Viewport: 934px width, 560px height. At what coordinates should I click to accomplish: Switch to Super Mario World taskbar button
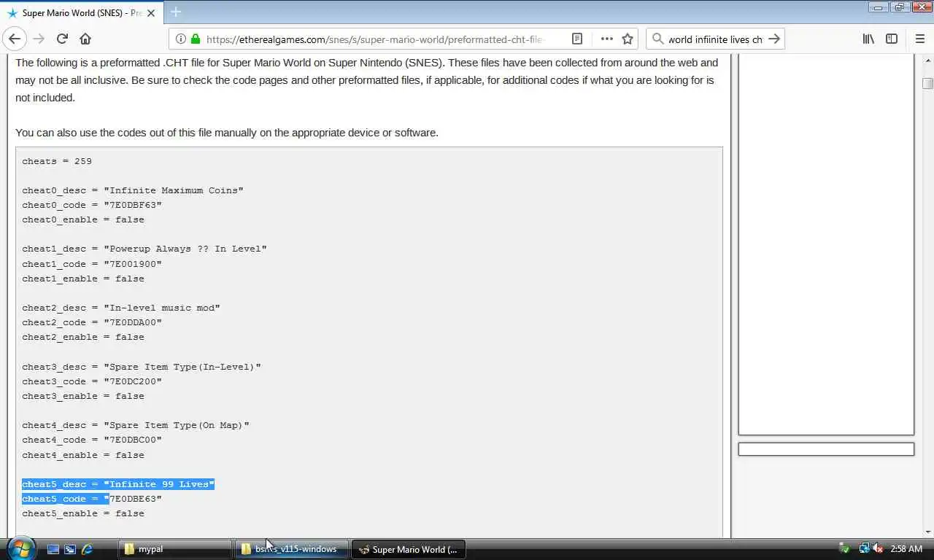click(409, 549)
